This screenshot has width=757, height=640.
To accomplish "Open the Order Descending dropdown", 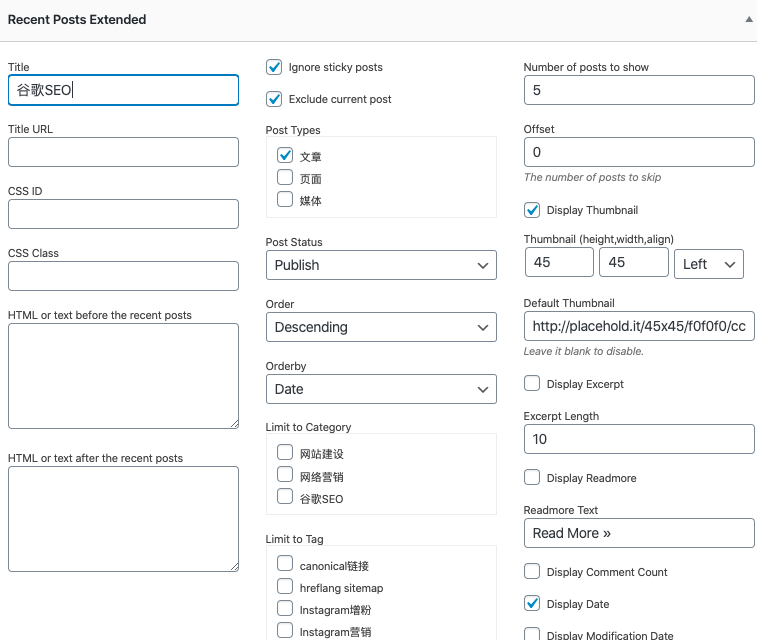I will point(381,327).
